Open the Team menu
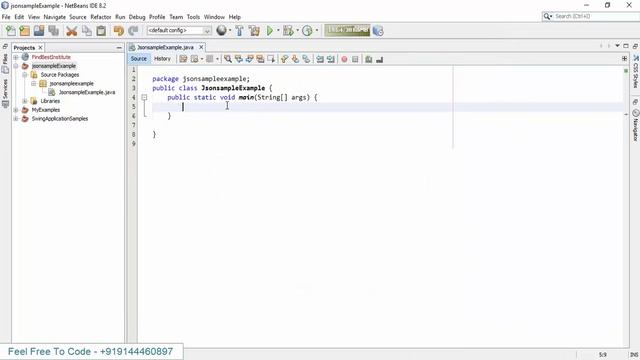The image size is (640, 360). [176, 17]
